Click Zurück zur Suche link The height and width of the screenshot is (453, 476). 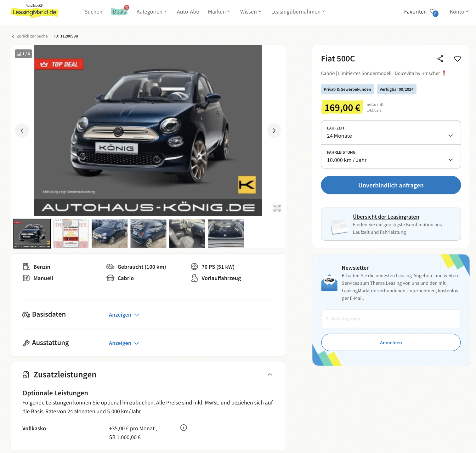[30, 36]
